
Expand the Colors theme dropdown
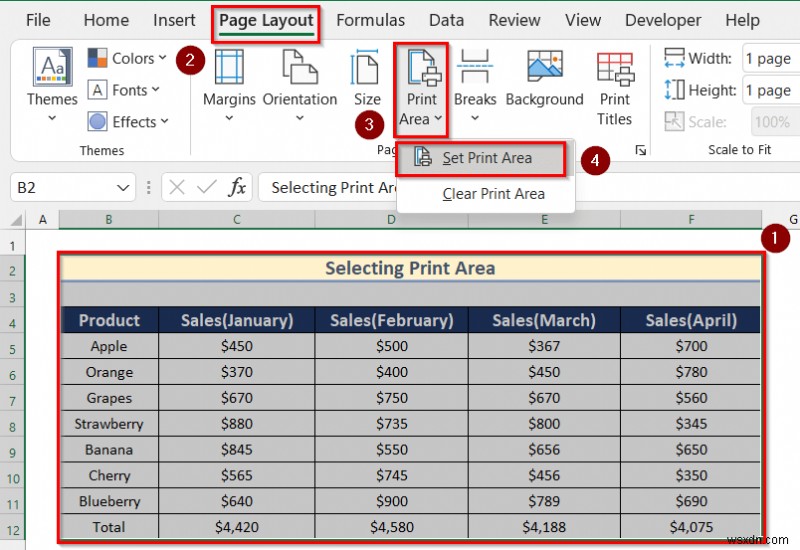(125, 59)
